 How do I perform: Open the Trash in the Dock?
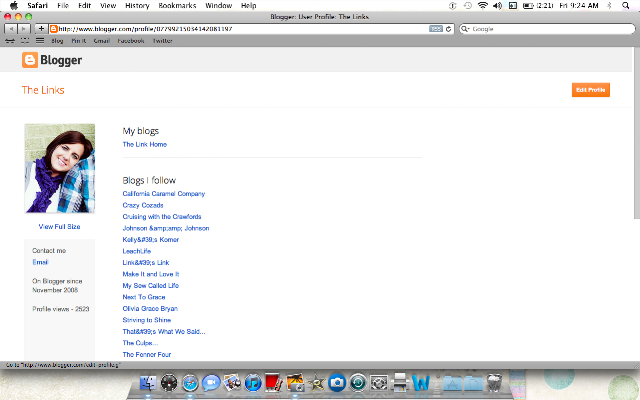(x=494, y=383)
